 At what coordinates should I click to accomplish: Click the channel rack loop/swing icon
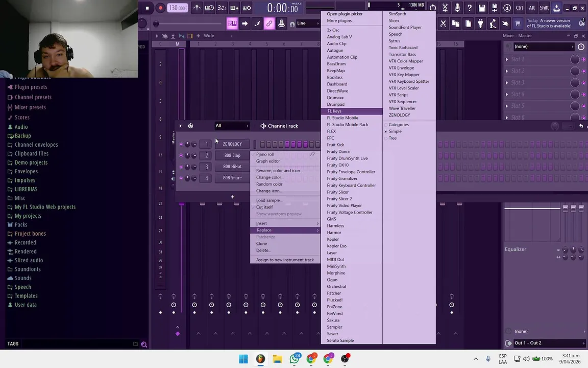click(x=190, y=126)
